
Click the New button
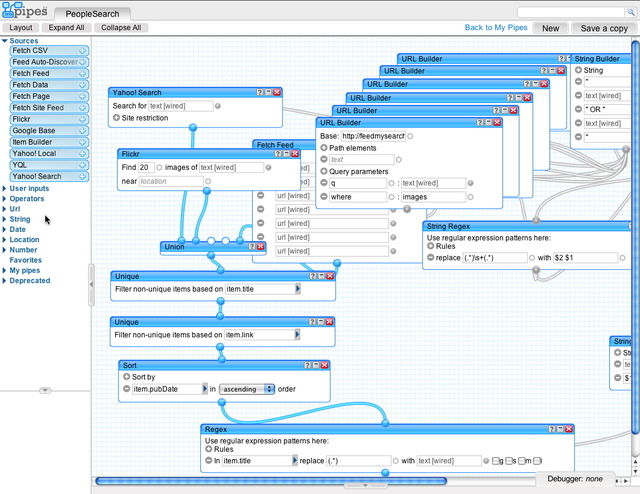click(x=550, y=28)
